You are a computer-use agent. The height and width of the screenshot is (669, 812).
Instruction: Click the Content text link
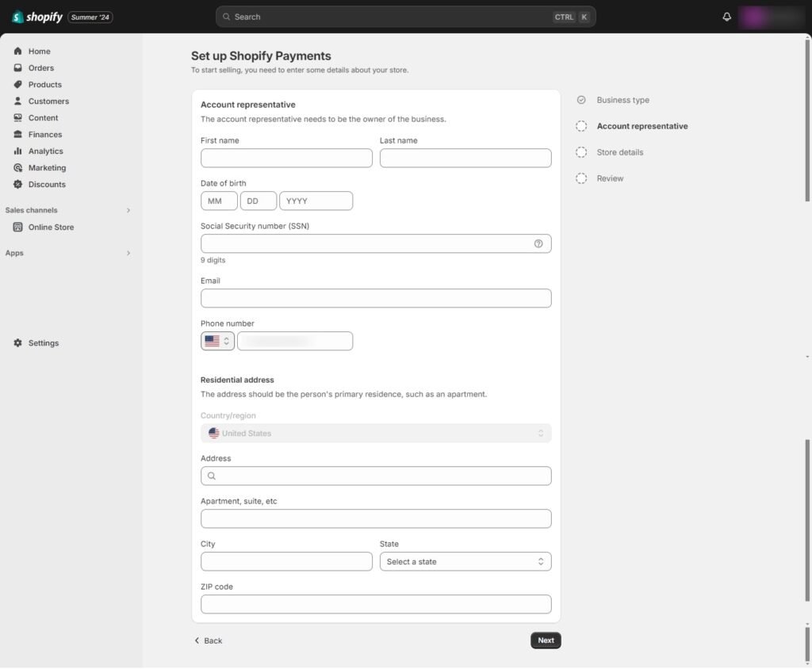(43, 117)
